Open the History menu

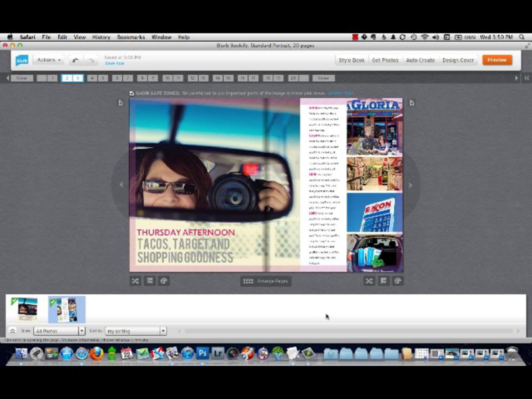click(x=101, y=37)
